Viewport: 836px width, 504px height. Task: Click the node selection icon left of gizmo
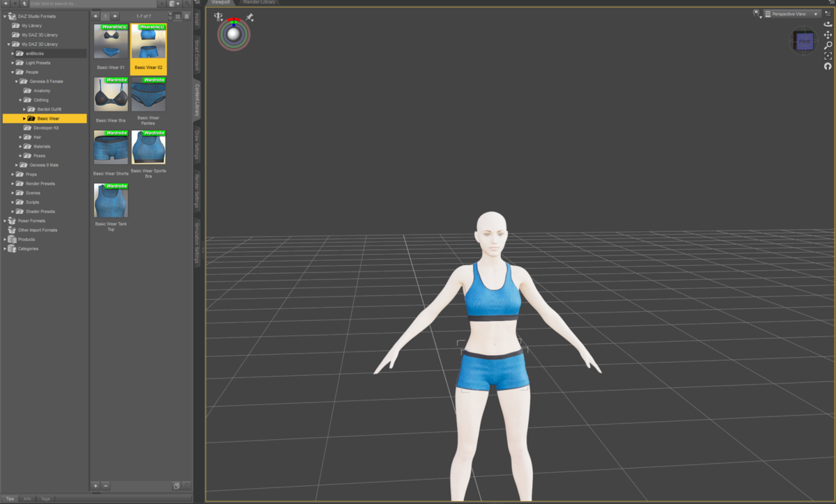[x=219, y=17]
